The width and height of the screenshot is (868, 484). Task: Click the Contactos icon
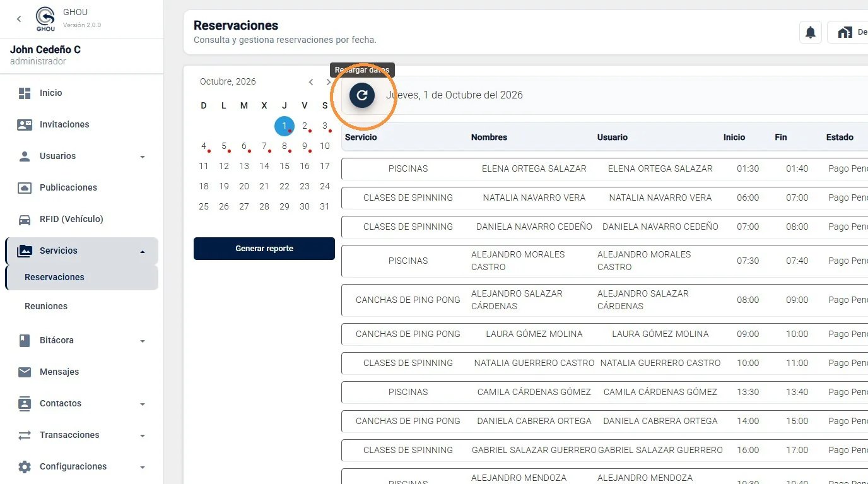click(25, 404)
